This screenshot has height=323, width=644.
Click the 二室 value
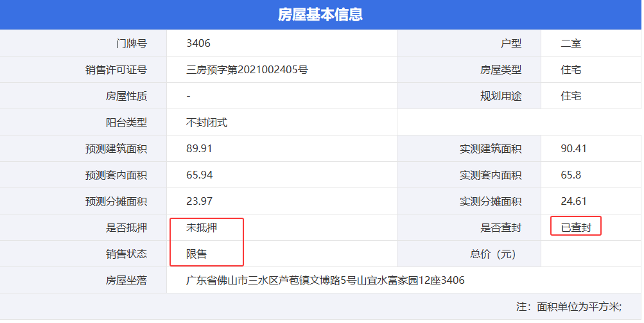571,43
